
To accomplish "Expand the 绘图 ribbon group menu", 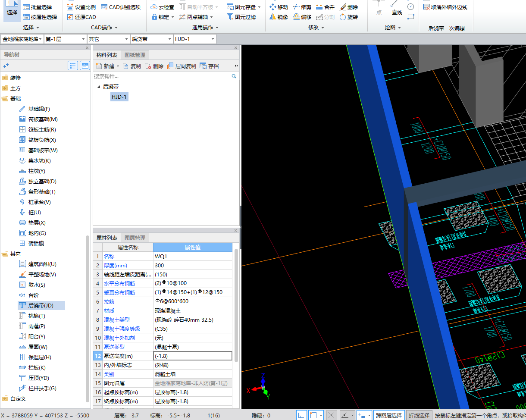I will pyautogui.click(x=393, y=28).
